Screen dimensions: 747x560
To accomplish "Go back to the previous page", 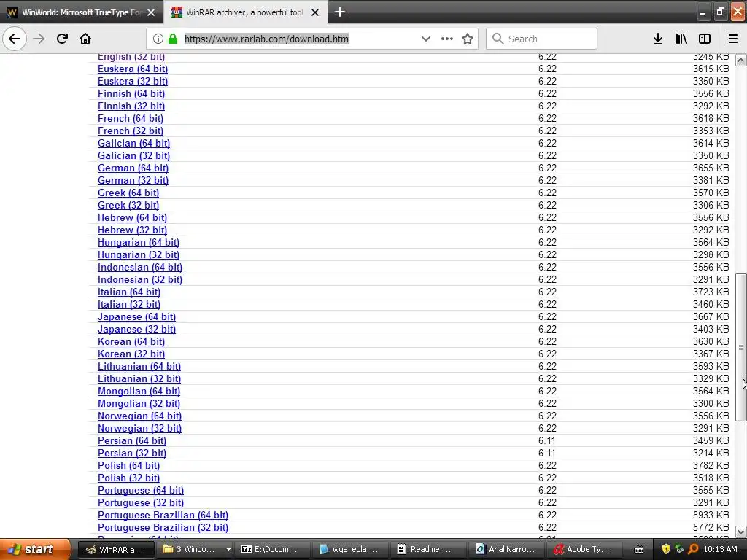I will (15, 39).
